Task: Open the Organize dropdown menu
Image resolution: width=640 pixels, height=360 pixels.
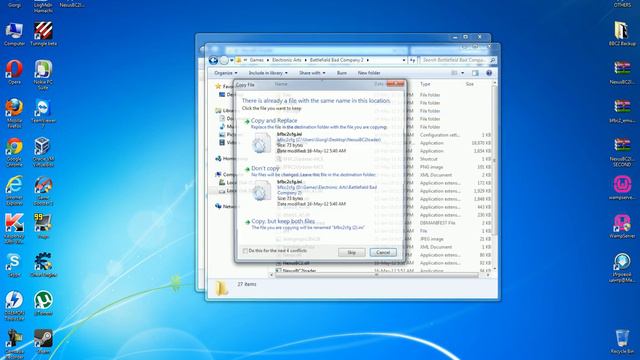Action: (226, 73)
